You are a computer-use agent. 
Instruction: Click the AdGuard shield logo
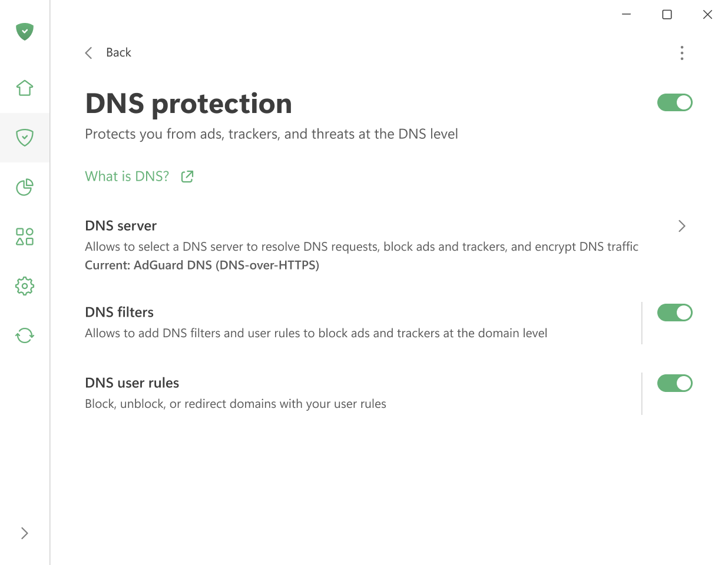point(25,32)
